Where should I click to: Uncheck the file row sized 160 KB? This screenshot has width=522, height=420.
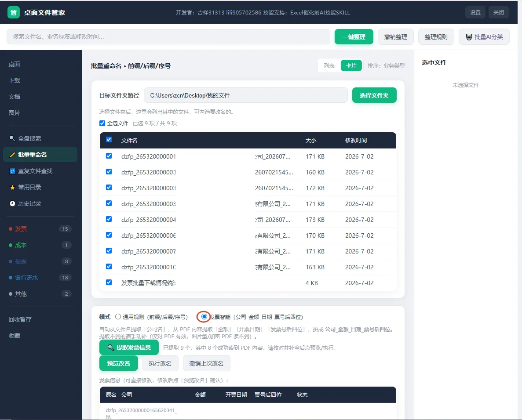coord(109,172)
